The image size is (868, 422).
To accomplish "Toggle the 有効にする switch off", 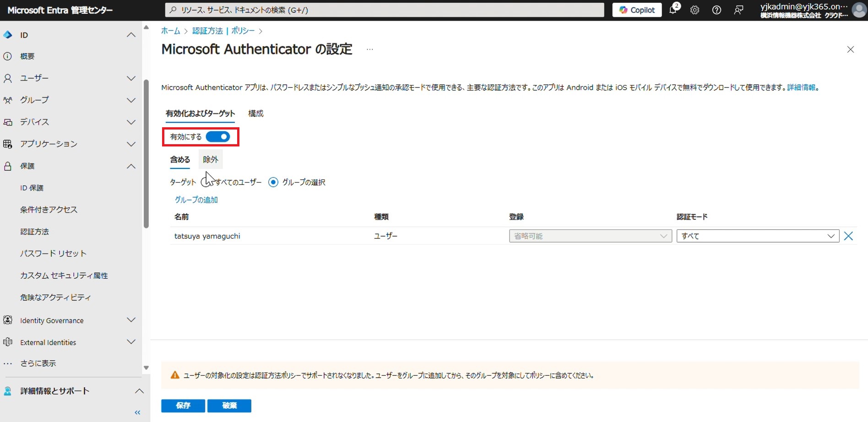I will [218, 136].
